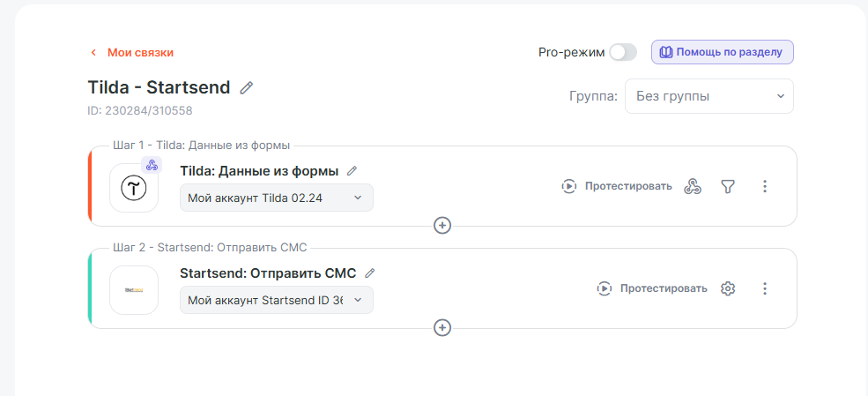Open the Мой аккаунт Startsend account dropdown
This screenshot has width=868, height=396.
coord(276,300)
